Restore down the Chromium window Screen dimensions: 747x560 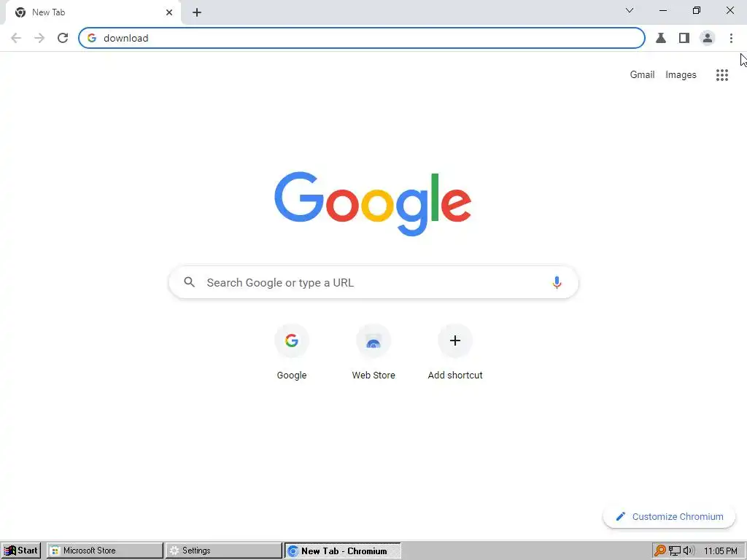(697, 10)
